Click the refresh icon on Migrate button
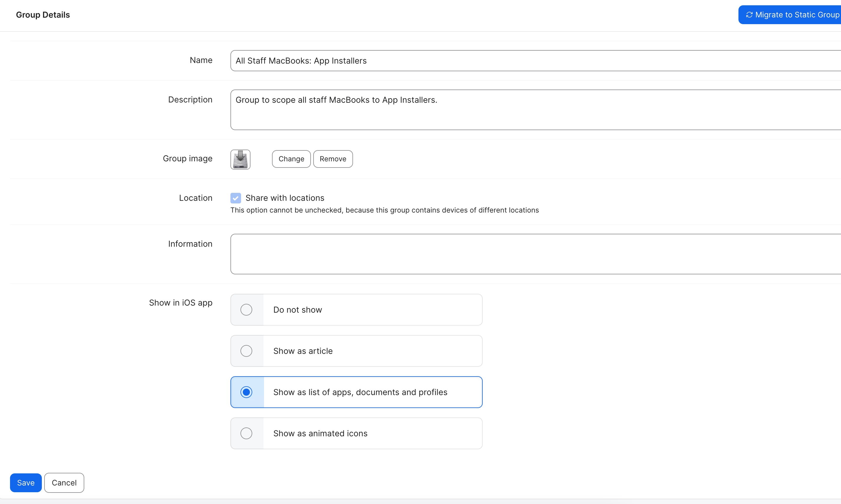 click(749, 15)
